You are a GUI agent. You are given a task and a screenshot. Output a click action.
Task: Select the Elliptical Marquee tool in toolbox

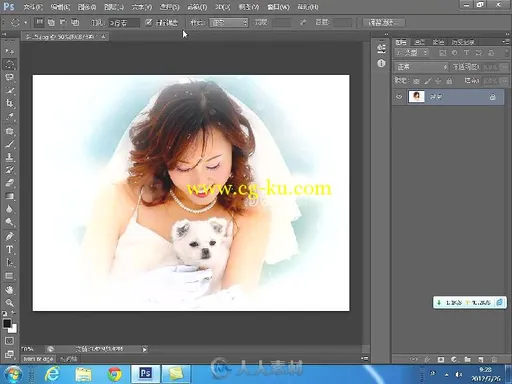click(x=9, y=64)
